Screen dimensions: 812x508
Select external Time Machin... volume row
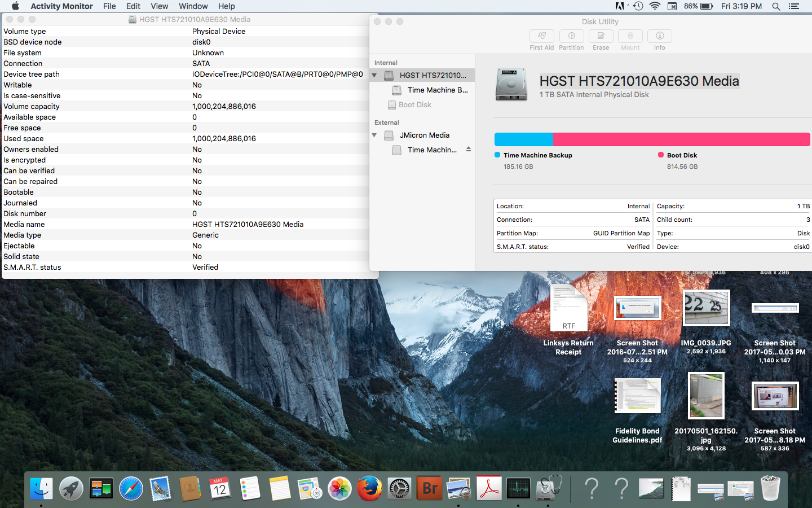(x=422, y=150)
